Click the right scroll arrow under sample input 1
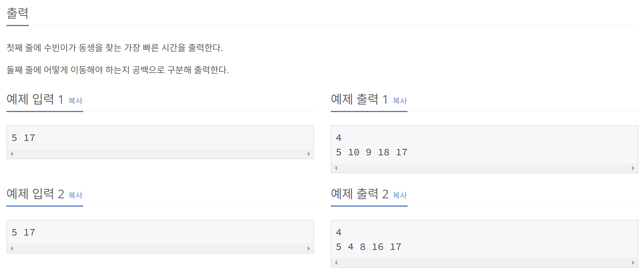 308,153
